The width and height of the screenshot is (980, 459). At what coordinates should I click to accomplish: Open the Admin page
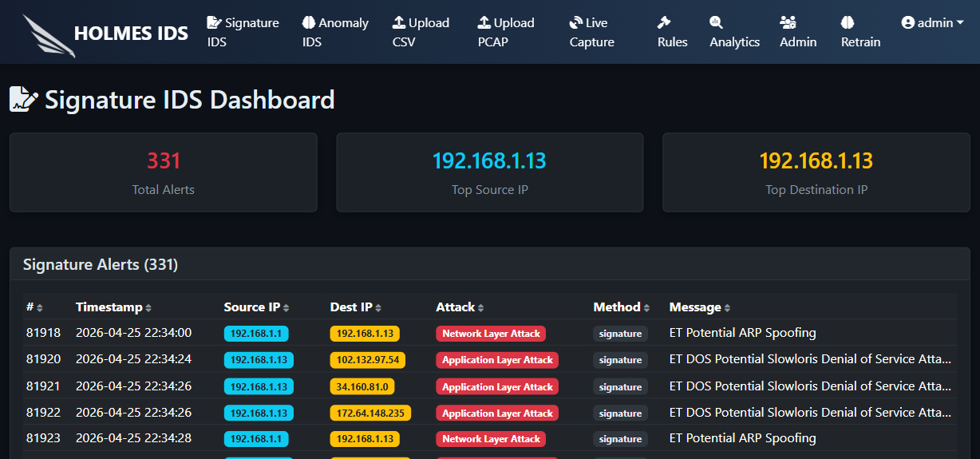[x=798, y=33]
